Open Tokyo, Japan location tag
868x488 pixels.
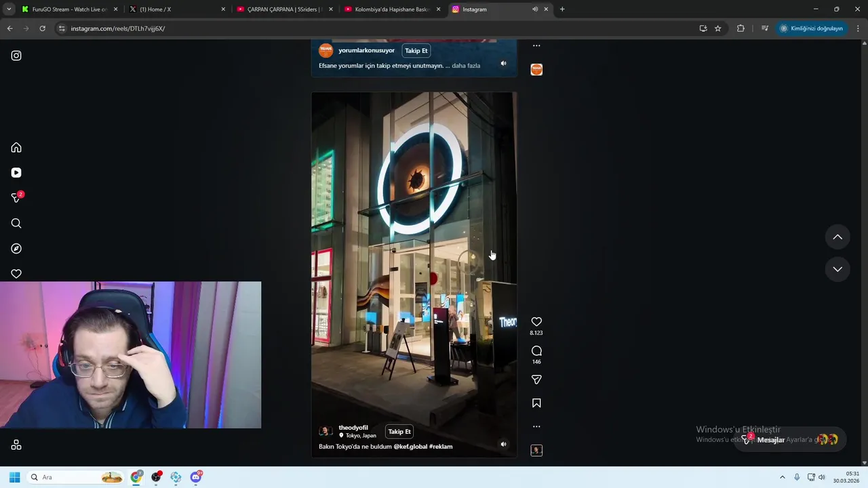(x=357, y=436)
